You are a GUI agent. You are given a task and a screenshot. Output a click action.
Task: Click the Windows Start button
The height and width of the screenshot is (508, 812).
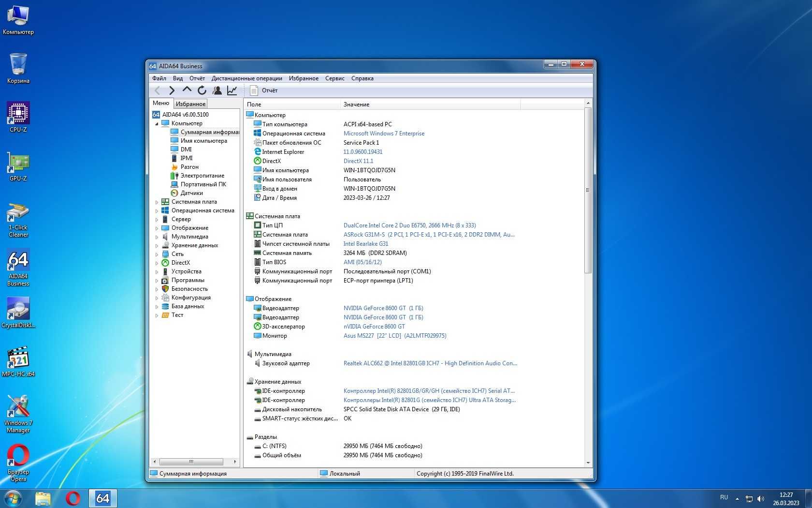pos(13,498)
